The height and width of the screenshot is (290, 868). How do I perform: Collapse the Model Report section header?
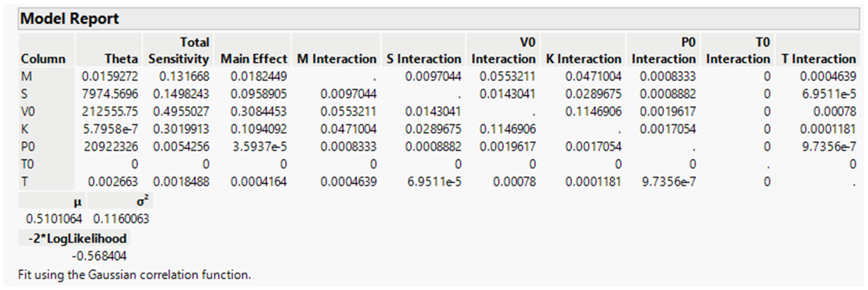point(69,19)
